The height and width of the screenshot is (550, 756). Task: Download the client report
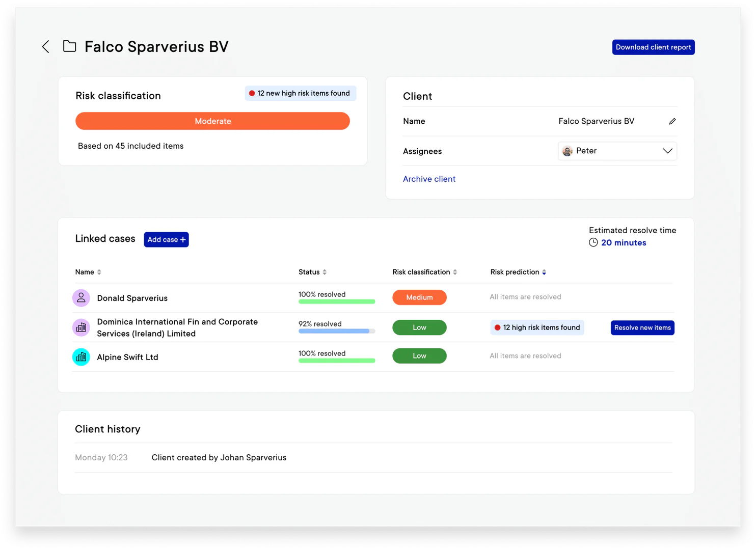click(x=653, y=47)
